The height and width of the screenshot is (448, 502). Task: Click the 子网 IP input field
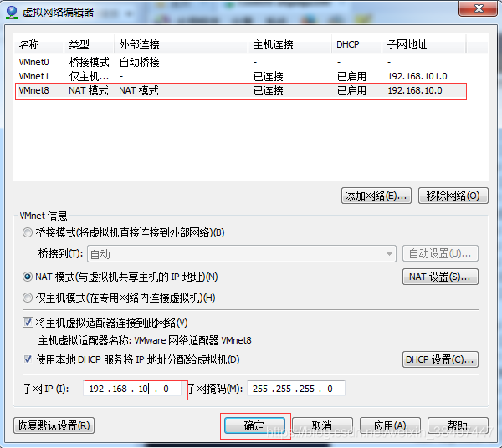click(133, 389)
